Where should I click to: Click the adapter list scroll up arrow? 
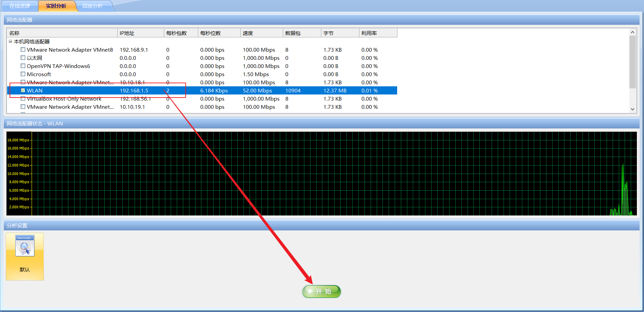632,32
